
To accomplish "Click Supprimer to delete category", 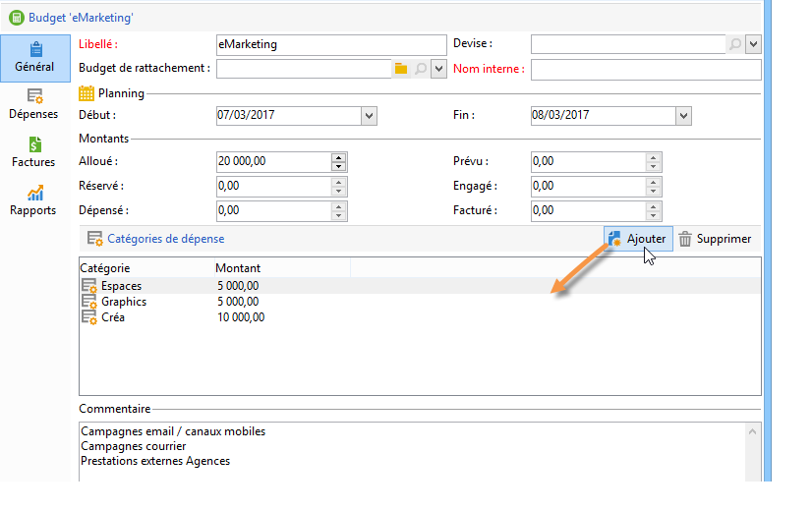I will [x=715, y=239].
